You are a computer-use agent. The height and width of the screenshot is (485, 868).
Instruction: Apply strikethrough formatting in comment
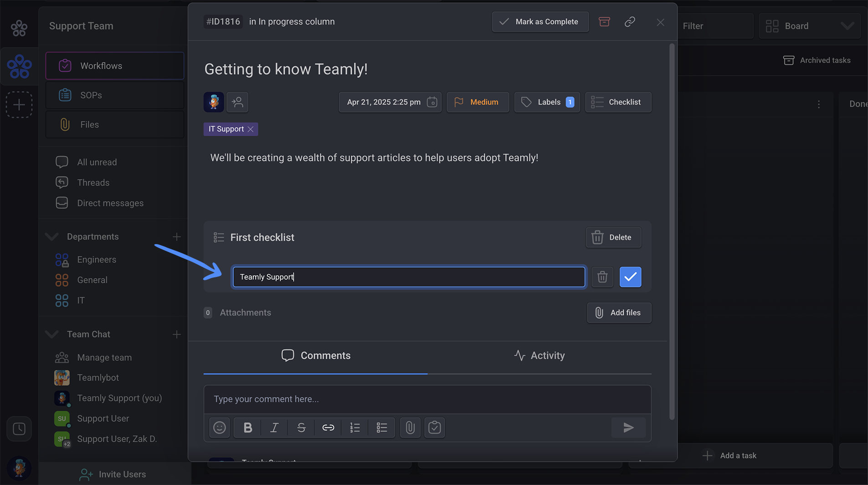coord(301,428)
